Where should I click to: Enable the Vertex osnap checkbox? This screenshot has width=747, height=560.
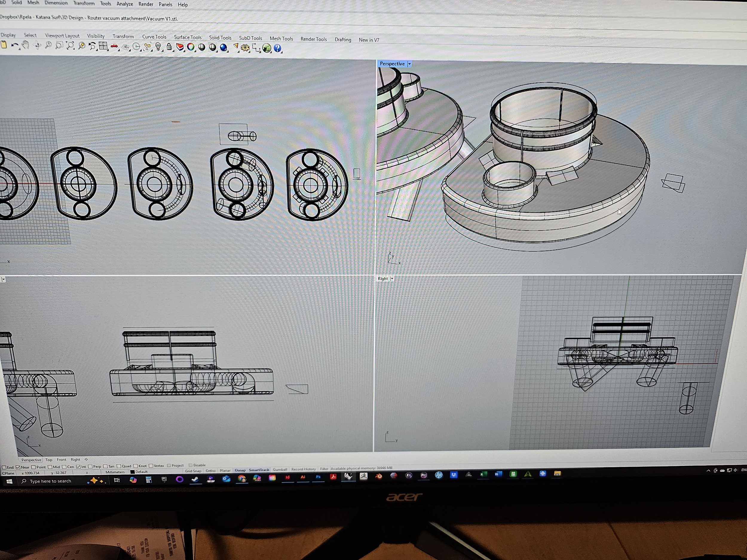151,466
